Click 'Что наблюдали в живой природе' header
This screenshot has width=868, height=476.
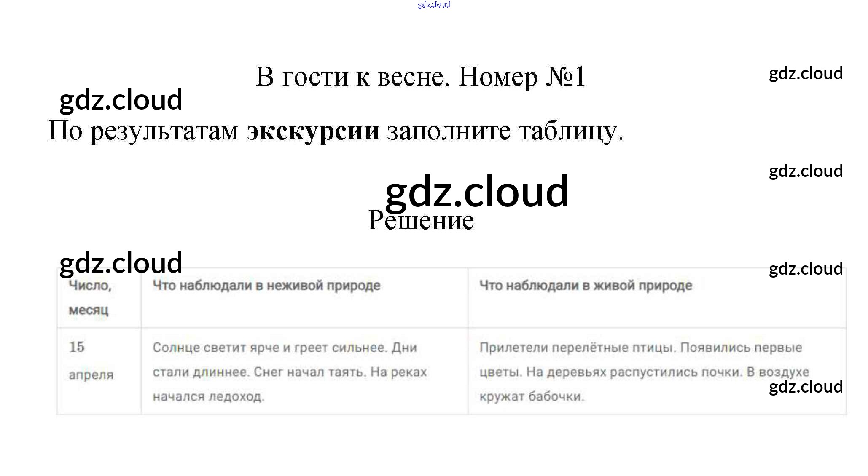click(586, 286)
